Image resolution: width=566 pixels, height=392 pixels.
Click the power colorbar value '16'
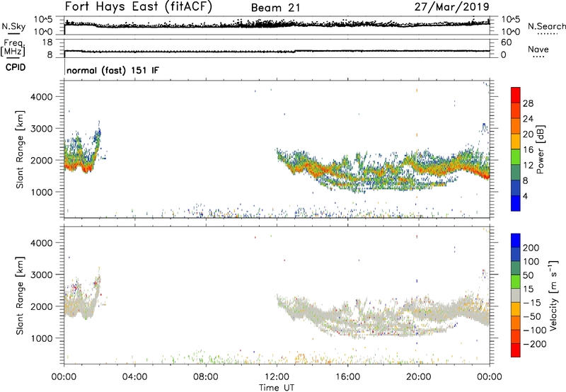[528, 150]
